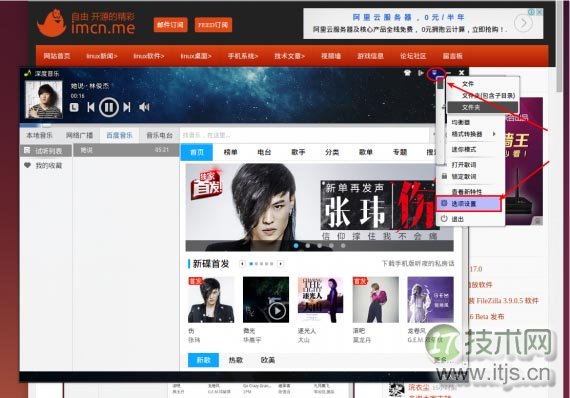Click the arrow button on the 阿里云 ad
Viewport: 570px width, 398px height.
pyautogui.click(x=523, y=24)
